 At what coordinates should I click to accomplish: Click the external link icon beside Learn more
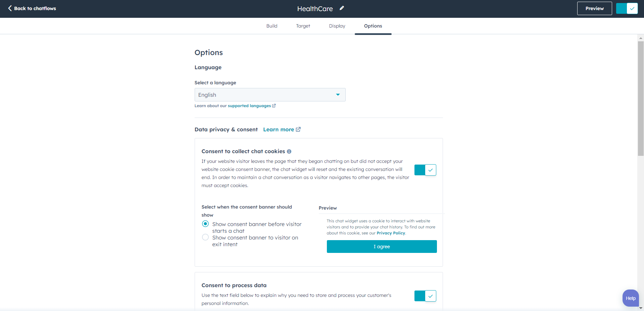tap(298, 129)
